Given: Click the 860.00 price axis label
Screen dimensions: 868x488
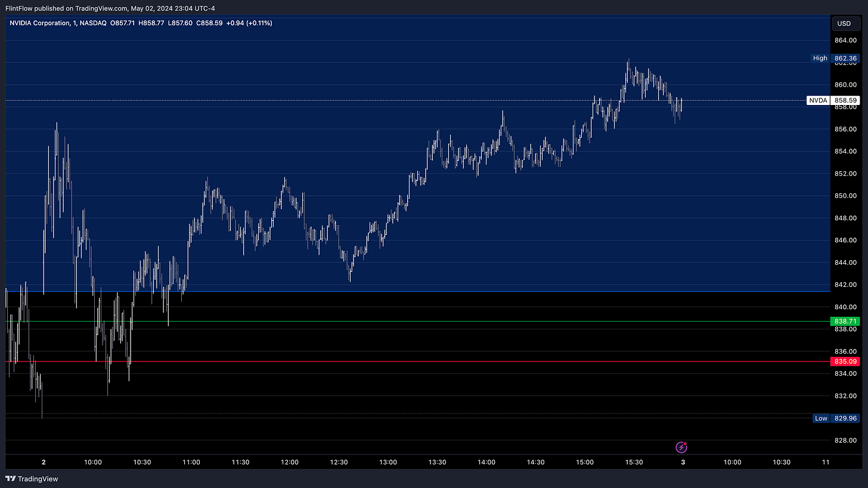Looking at the screenshot, I should 845,85.
